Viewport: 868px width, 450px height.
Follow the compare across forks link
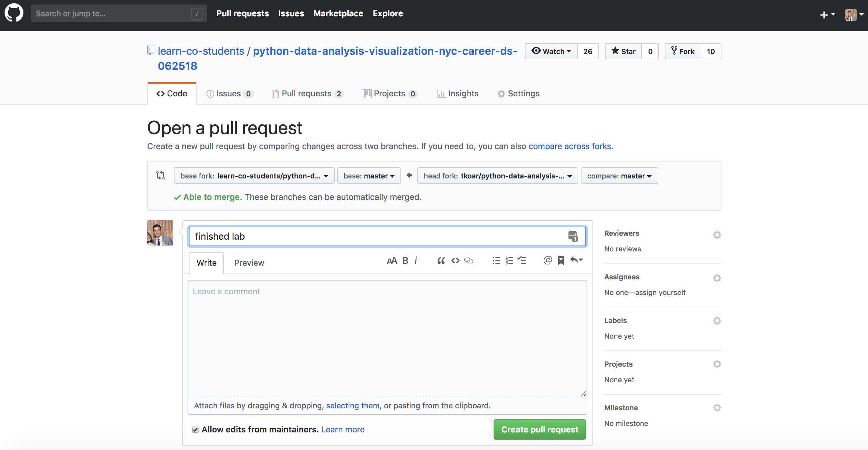(569, 146)
